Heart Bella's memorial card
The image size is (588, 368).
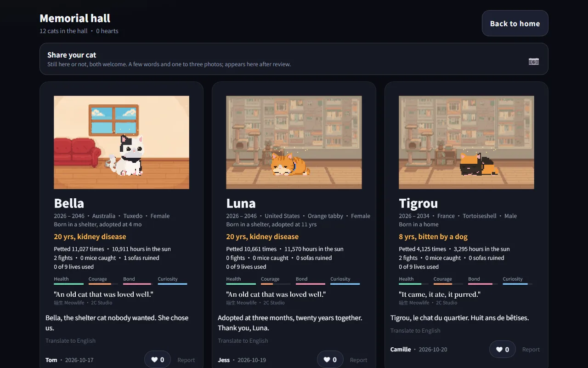pyautogui.click(x=158, y=360)
